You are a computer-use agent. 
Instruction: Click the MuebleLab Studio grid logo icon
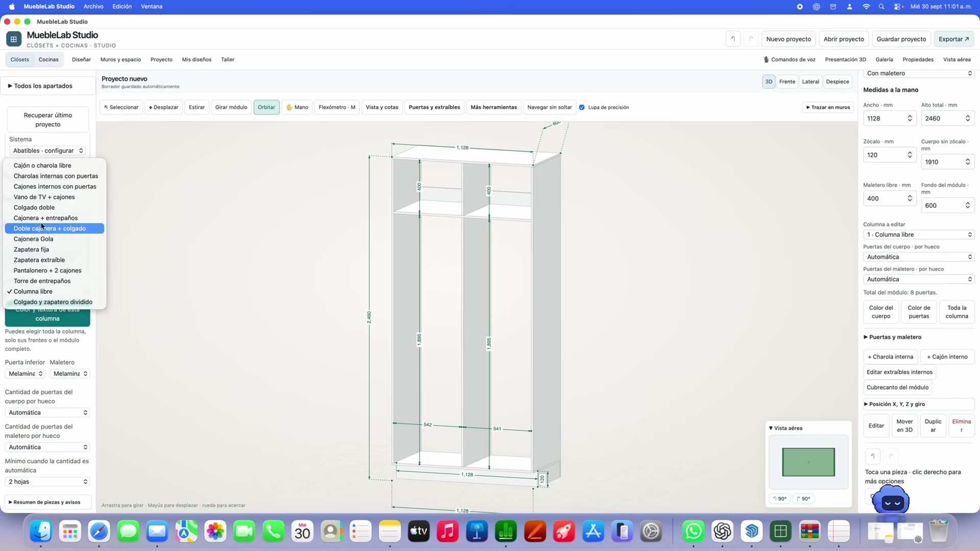14,39
